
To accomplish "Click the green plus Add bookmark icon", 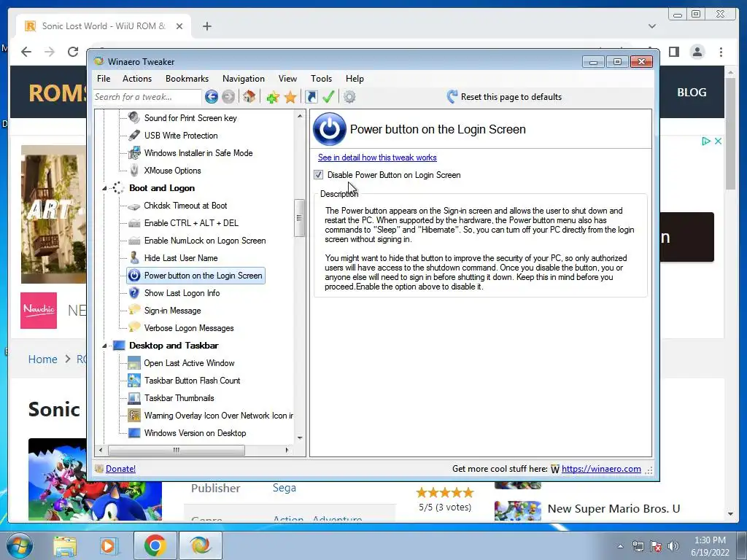I will pyautogui.click(x=273, y=97).
